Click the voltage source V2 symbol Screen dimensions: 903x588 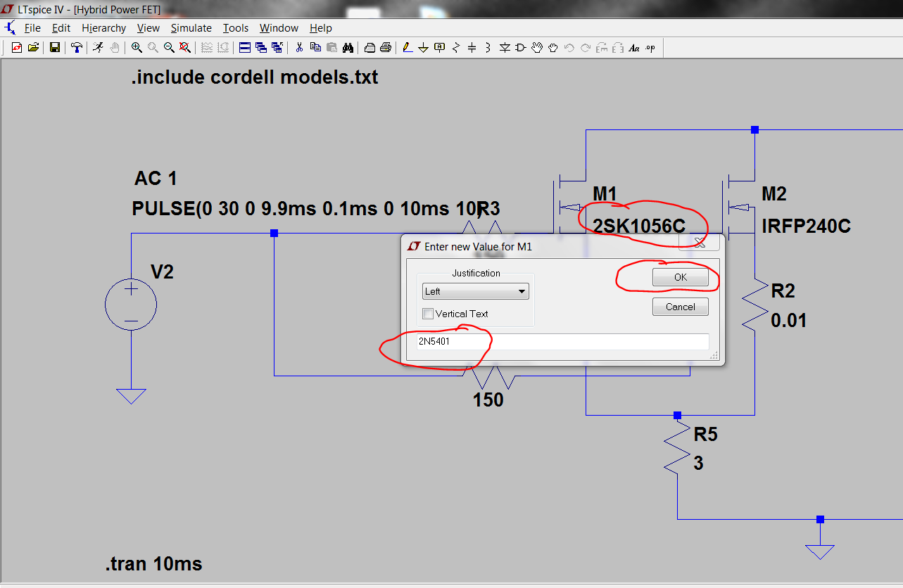(131, 305)
